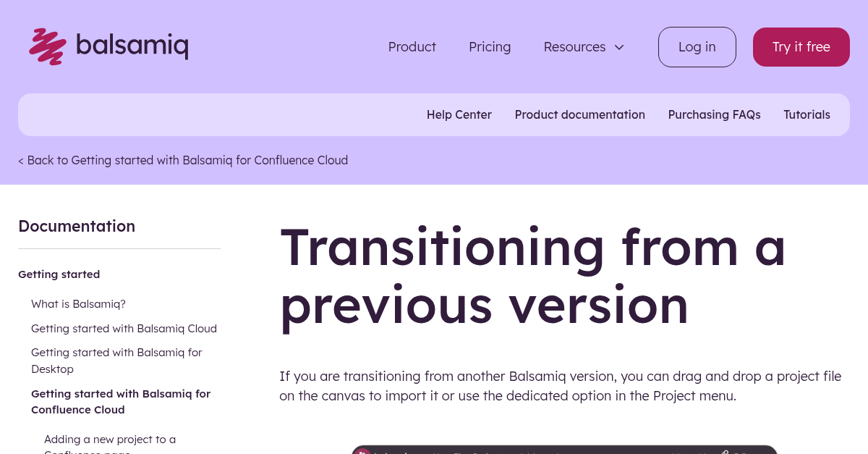Image resolution: width=868 pixels, height=454 pixels.
Task: Open the Tutorials page
Action: (807, 114)
